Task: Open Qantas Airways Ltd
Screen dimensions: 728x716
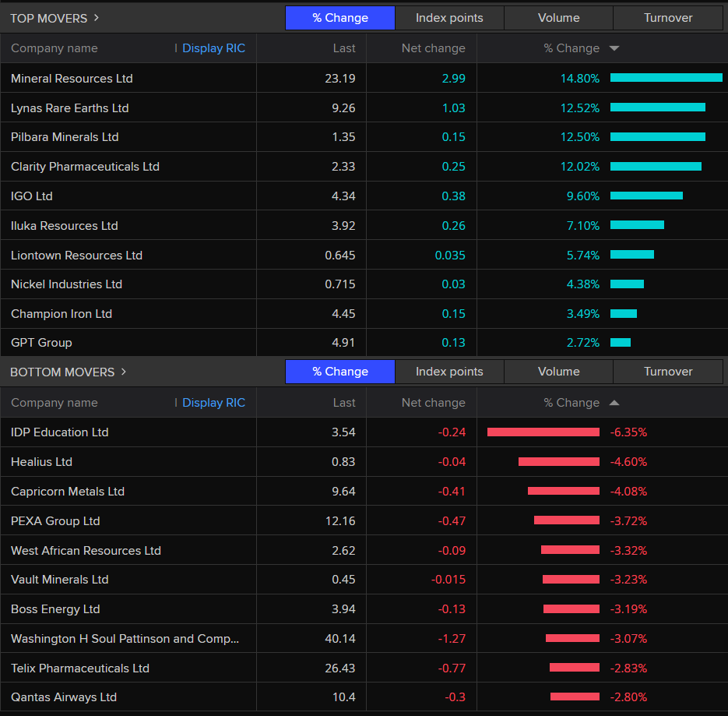Action: (64, 697)
